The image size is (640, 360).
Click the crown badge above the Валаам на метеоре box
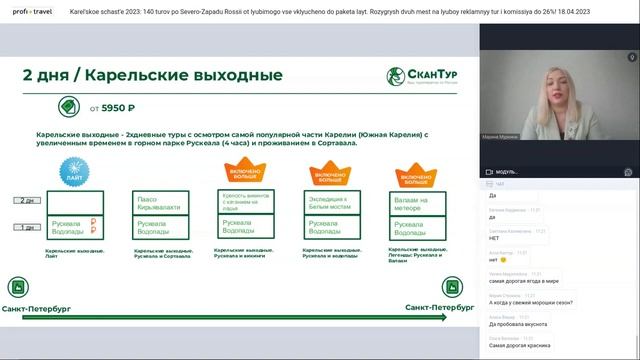pos(416,176)
